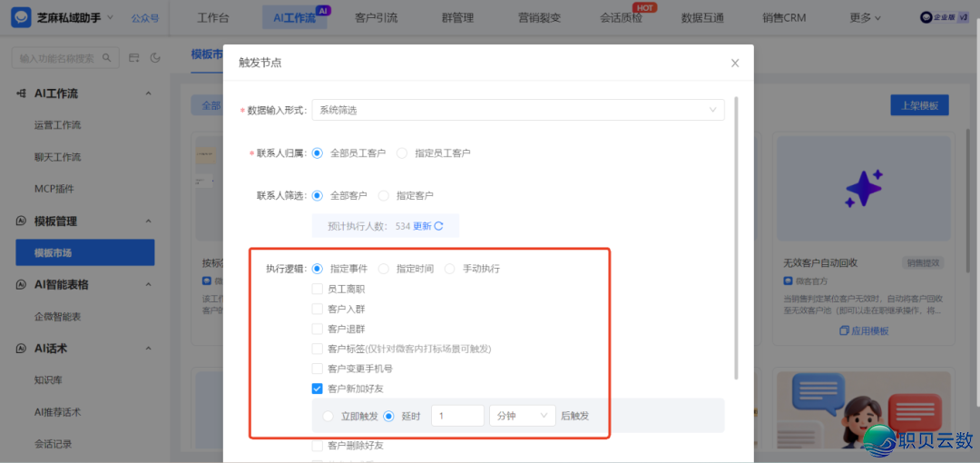Image resolution: width=980 pixels, height=463 pixels.
Task: Click the card icon beside the search box
Action: [134, 58]
